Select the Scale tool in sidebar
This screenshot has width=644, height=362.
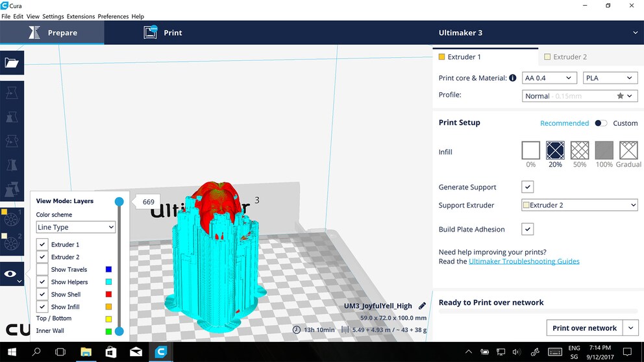[x=12, y=117]
